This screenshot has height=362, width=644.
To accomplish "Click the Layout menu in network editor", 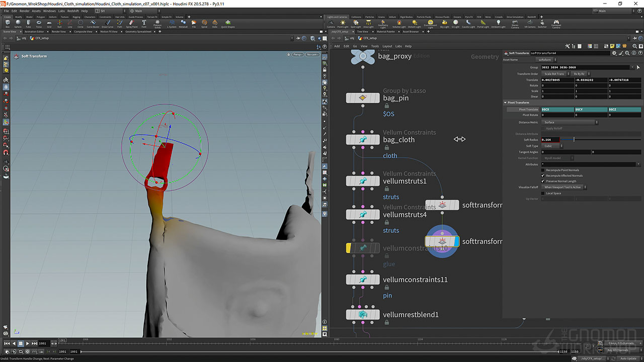I will pyautogui.click(x=387, y=46).
